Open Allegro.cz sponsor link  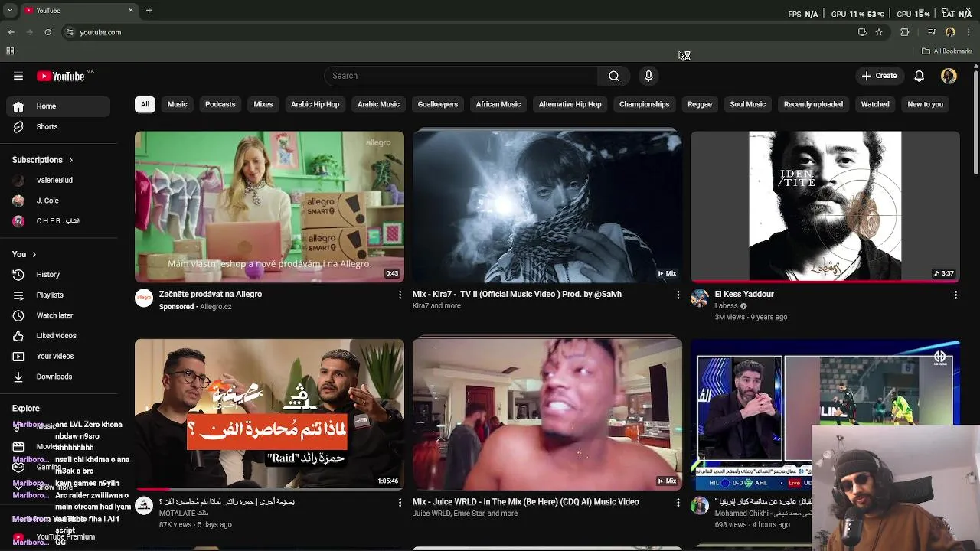216,307
